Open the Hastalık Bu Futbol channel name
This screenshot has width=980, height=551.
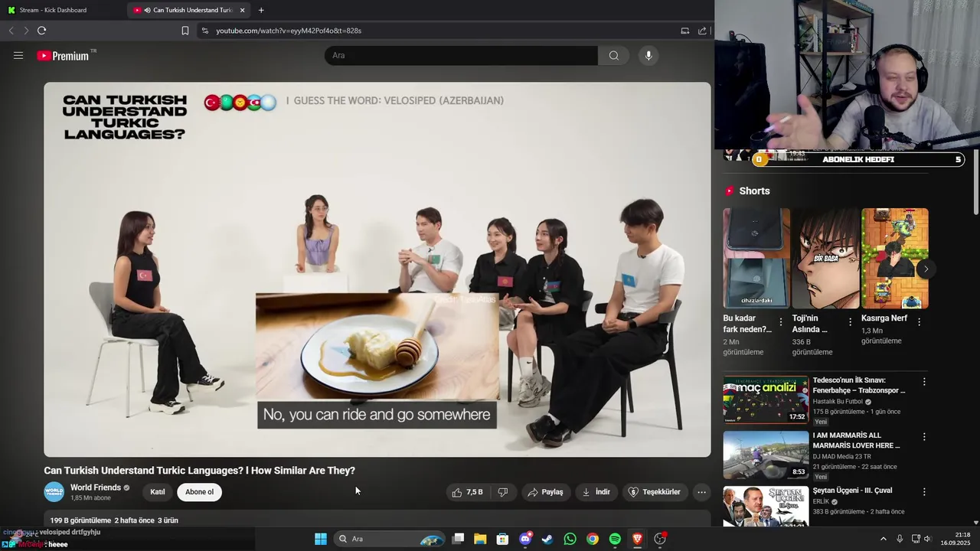click(x=838, y=402)
